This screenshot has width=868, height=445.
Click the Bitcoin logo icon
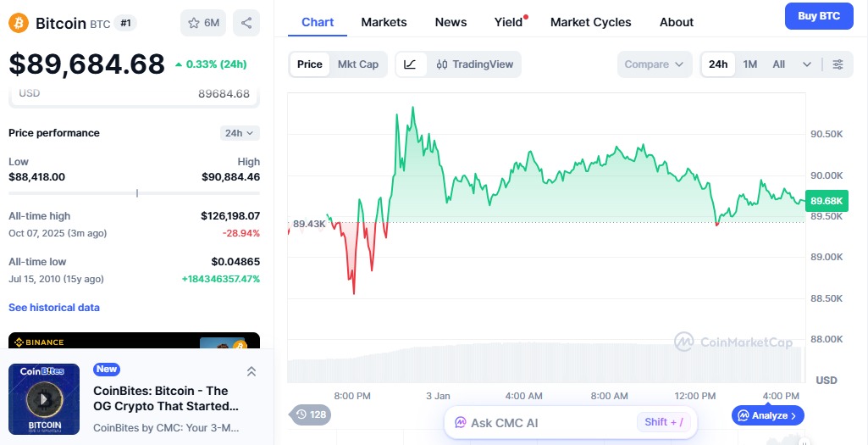point(19,23)
